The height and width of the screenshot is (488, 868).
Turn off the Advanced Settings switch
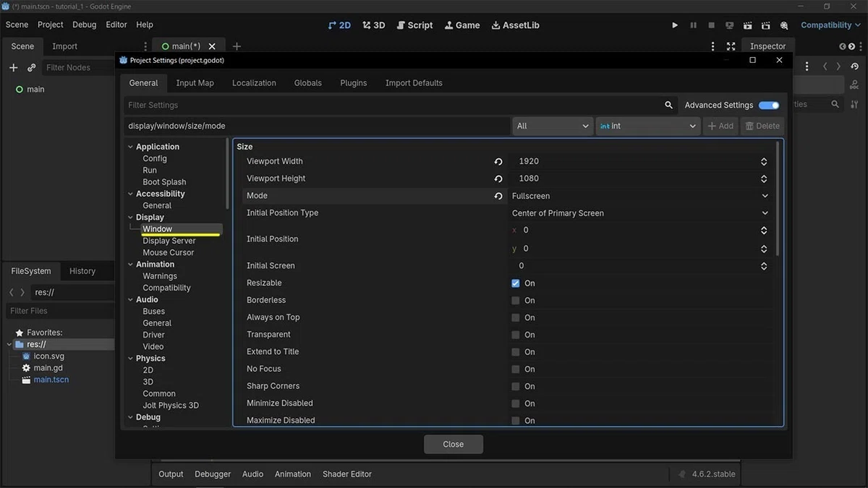coord(769,105)
